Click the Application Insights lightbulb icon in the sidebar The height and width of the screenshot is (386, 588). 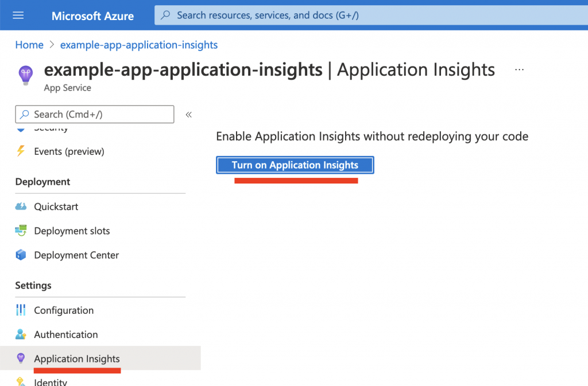(21, 358)
